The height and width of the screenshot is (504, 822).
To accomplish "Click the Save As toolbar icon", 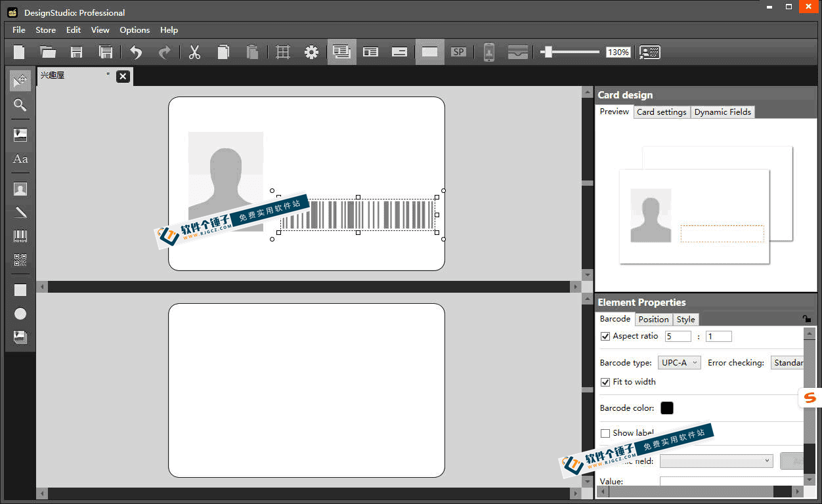I will 105,52.
